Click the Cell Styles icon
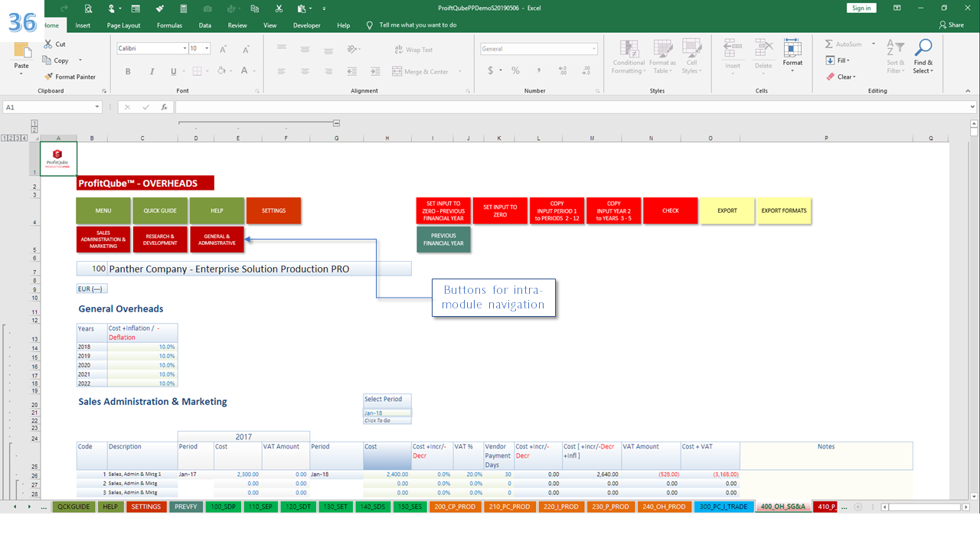980x551 pixels. point(691,48)
